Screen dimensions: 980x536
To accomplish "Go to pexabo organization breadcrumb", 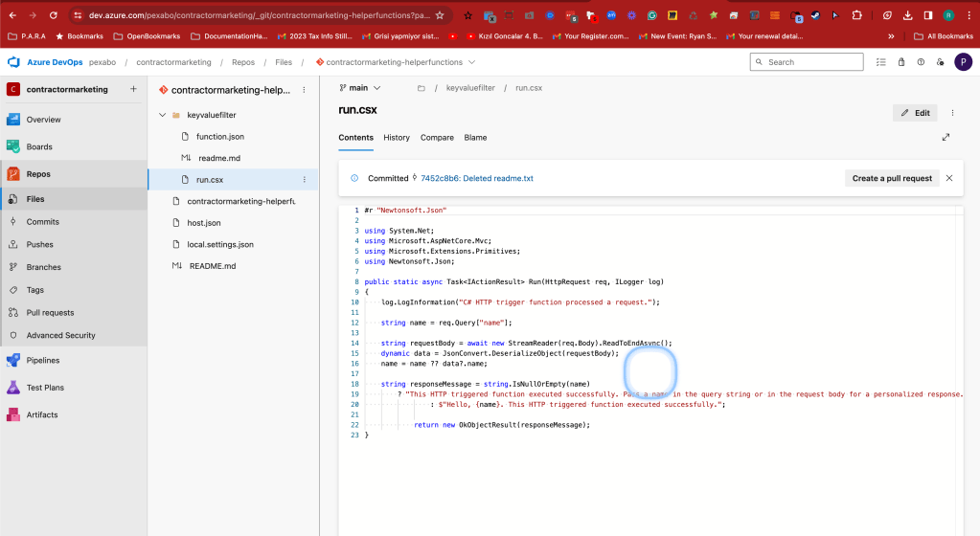I will click(x=103, y=62).
